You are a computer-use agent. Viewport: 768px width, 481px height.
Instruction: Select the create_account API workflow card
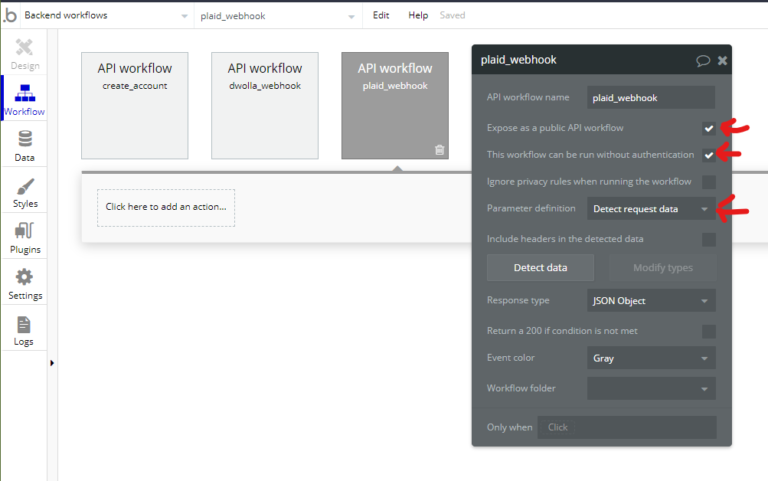click(x=135, y=106)
